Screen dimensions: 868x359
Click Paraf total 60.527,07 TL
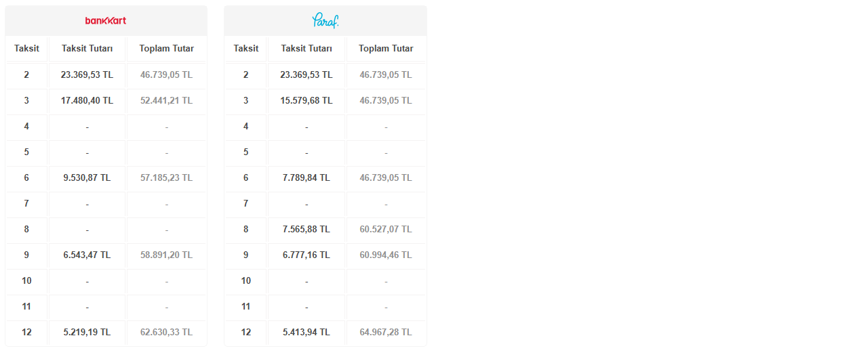pyautogui.click(x=386, y=229)
